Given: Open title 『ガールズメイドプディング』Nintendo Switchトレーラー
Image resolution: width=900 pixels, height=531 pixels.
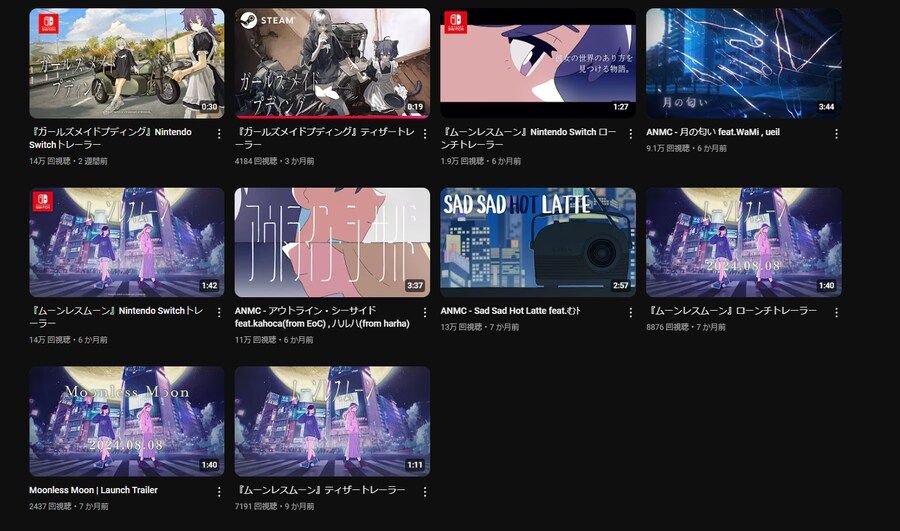Looking at the screenshot, I should [110, 138].
